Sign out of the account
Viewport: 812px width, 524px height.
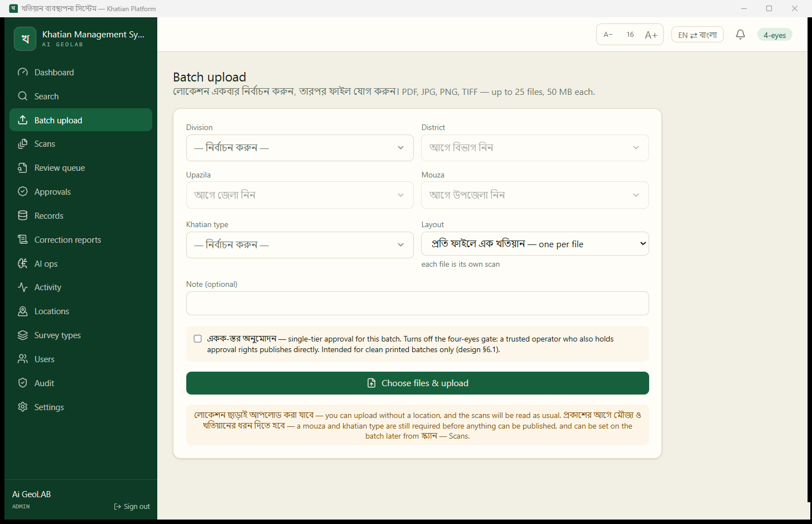[132, 507]
